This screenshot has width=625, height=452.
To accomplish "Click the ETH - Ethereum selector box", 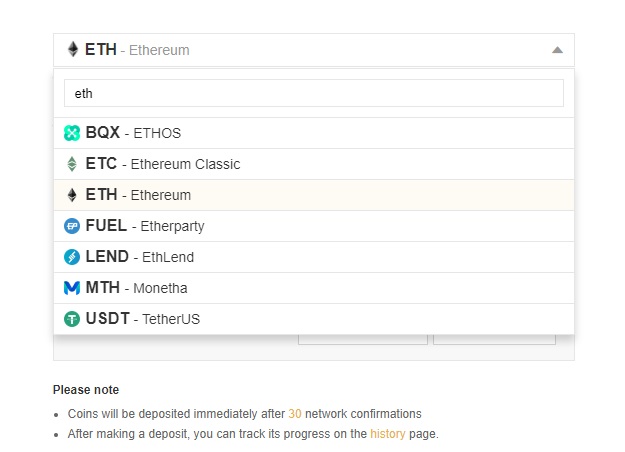I will point(314,50).
